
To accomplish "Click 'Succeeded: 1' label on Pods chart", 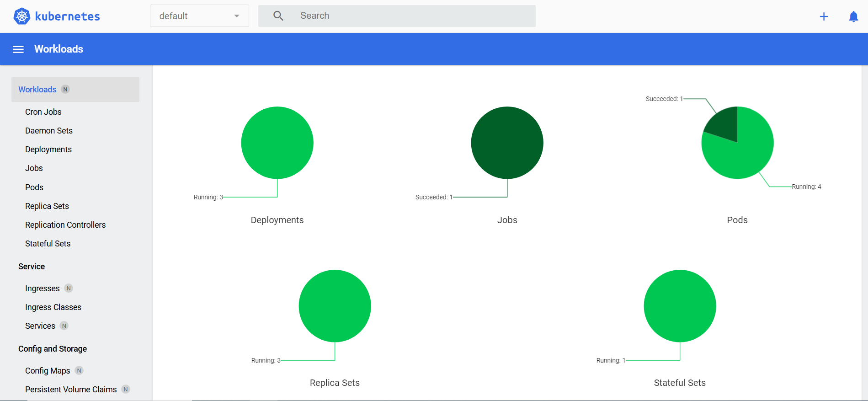I will [664, 99].
